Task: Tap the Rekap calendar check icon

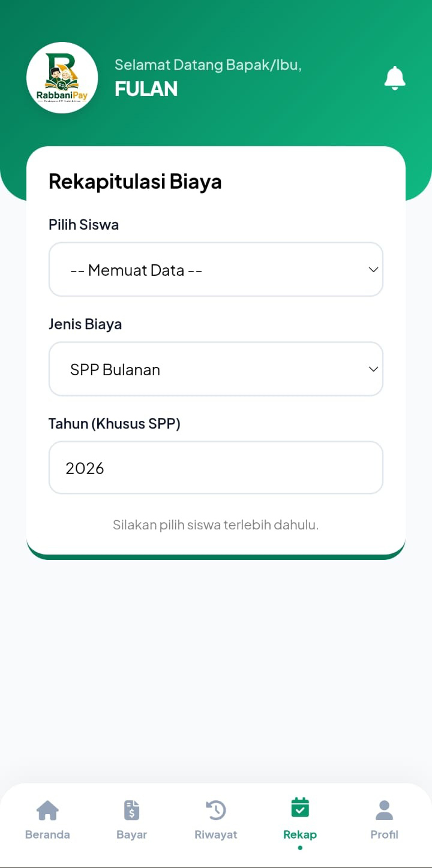Action: tap(300, 807)
